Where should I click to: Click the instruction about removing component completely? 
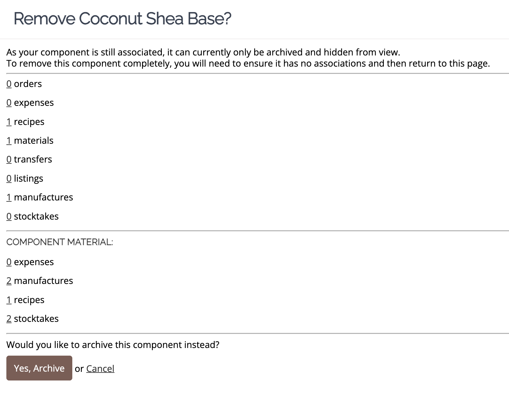[248, 63]
